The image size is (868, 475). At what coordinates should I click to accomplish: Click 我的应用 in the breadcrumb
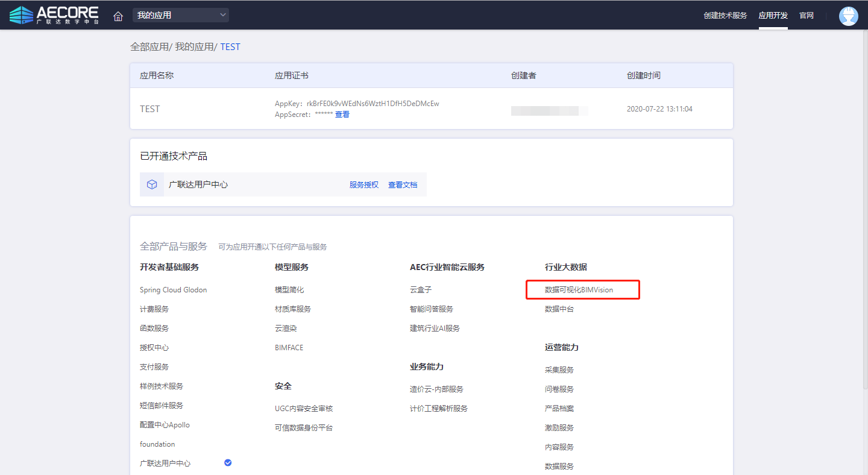point(194,47)
